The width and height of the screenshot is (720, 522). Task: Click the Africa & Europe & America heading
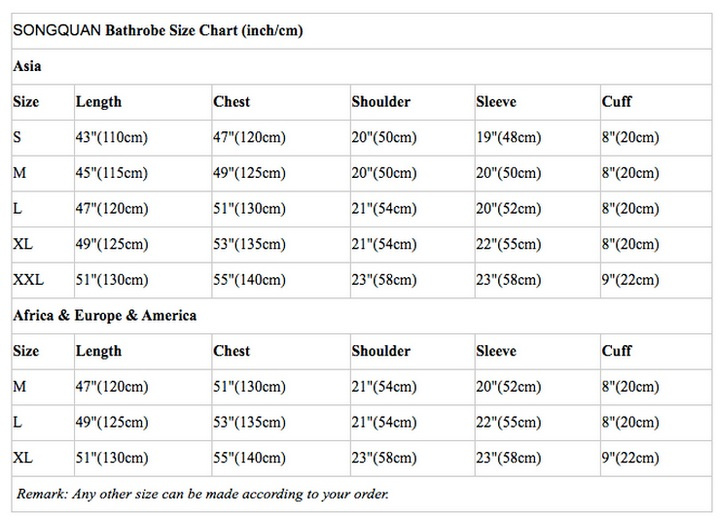(105, 315)
